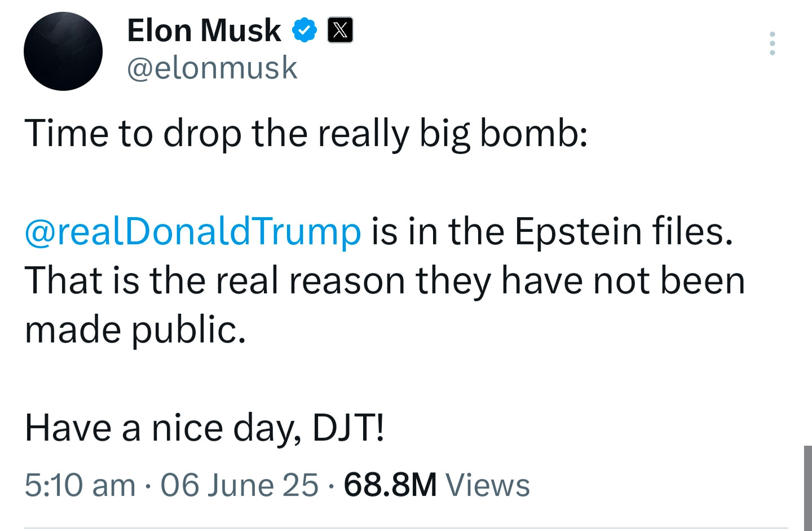Open the Elon Musk display name
812x531 pixels.
204,30
